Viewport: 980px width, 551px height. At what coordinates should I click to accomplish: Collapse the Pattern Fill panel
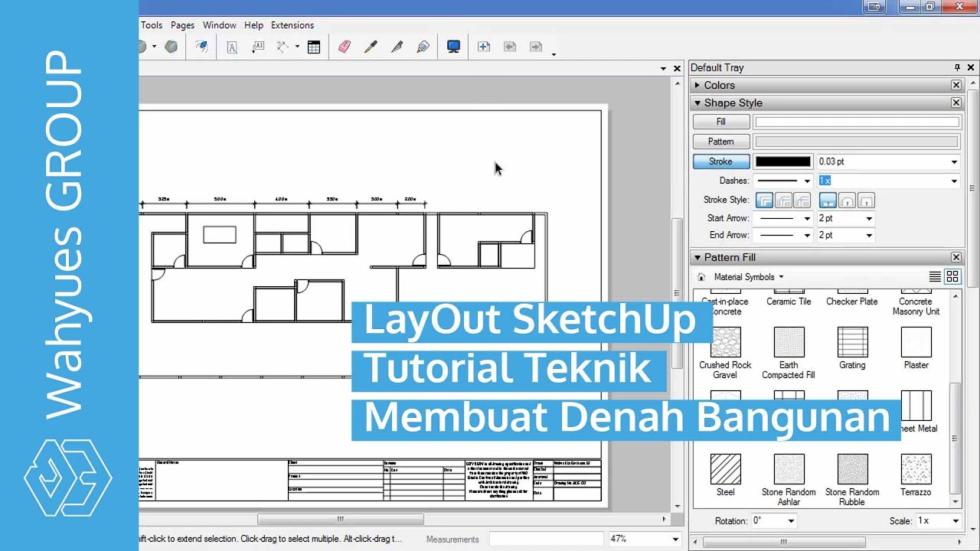697,257
